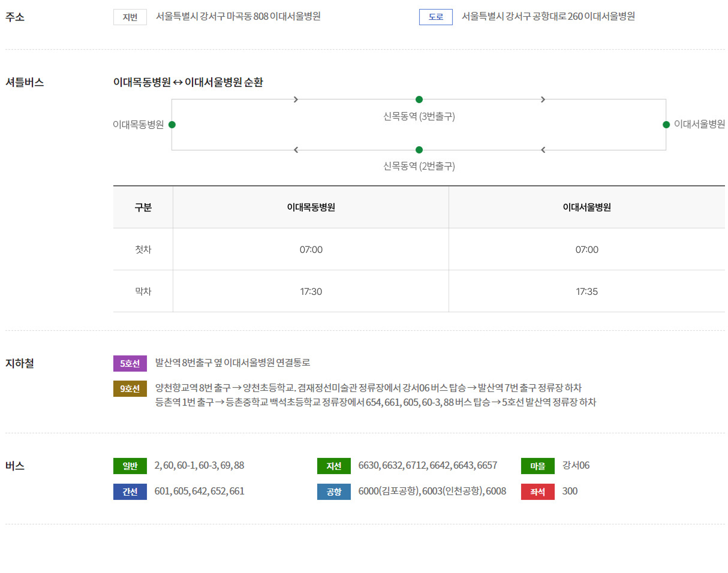The image size is (728, 573).
Task: Click the 지하철 section label
Action: [20, 363]
